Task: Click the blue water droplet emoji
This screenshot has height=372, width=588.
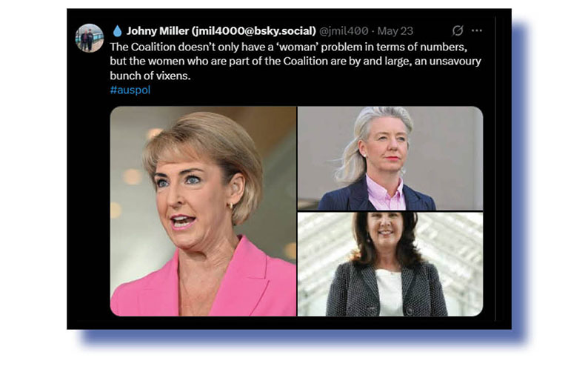Action: (117, 31)
